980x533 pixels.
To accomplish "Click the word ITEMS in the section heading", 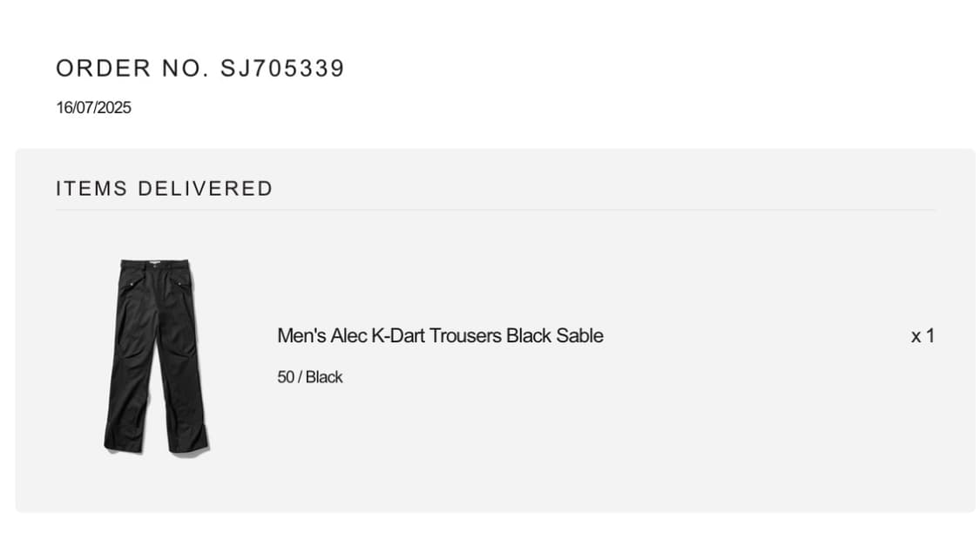I will (x=91, y=189).
